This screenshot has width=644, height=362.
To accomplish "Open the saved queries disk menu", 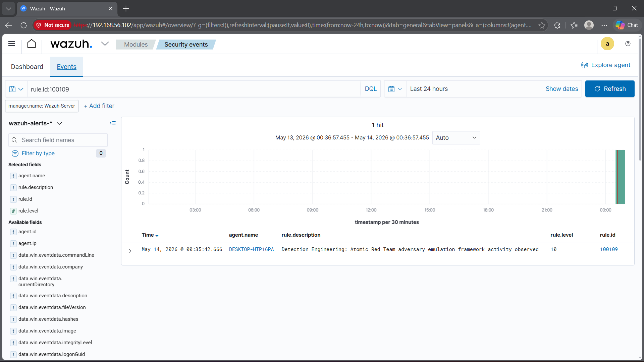I will [x=16, y=89].
